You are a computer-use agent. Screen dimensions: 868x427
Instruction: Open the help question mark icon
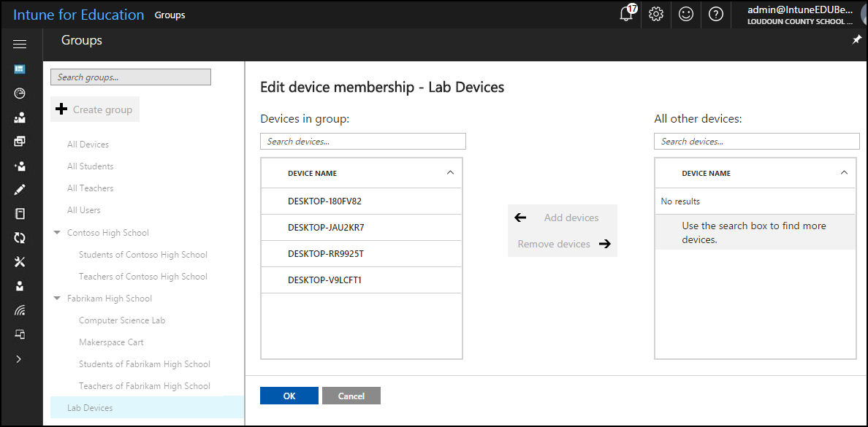[x=716, y=14]
